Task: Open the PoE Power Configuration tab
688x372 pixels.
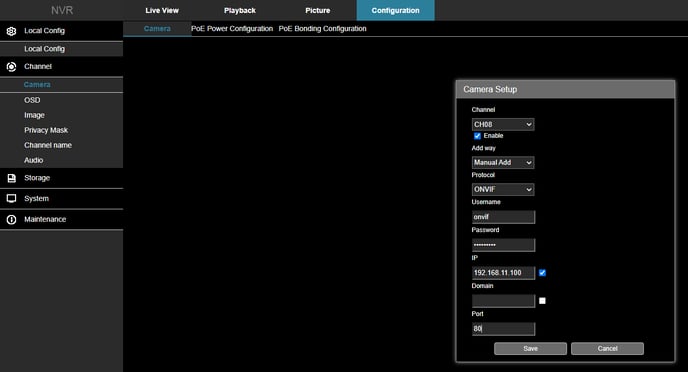Action: coord(232,29)
